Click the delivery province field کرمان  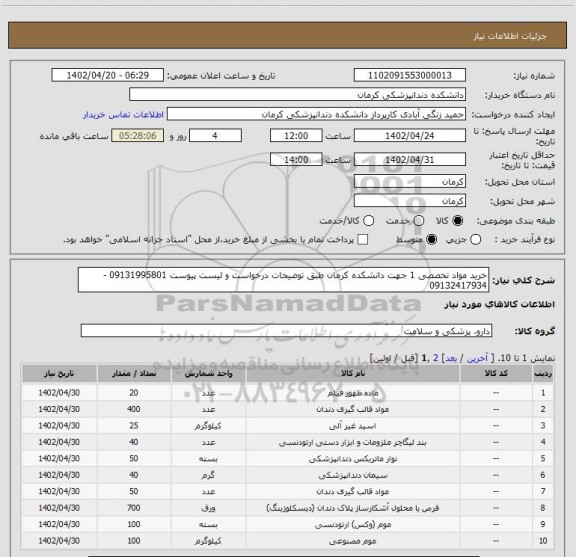(x=410, y=182)
